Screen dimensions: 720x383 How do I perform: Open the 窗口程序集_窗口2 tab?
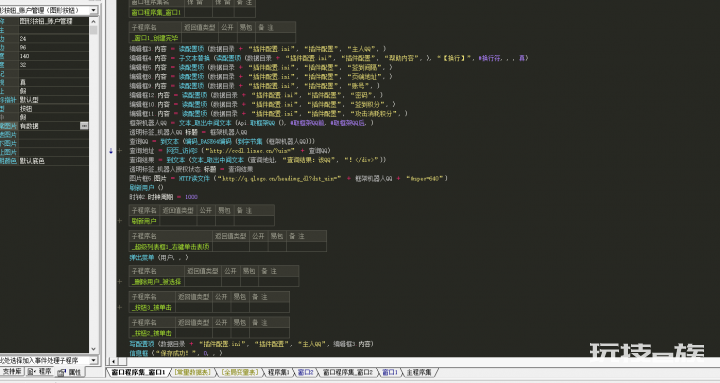(348, 372)
